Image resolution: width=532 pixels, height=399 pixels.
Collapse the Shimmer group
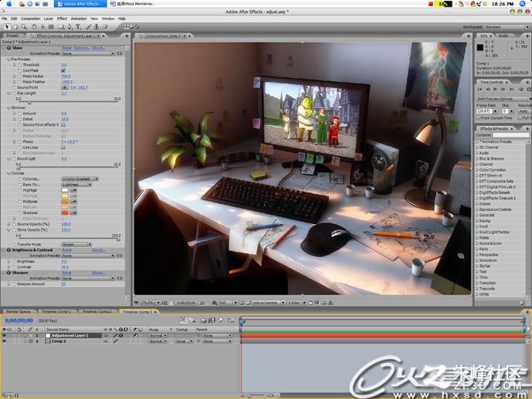coord(8,108)
